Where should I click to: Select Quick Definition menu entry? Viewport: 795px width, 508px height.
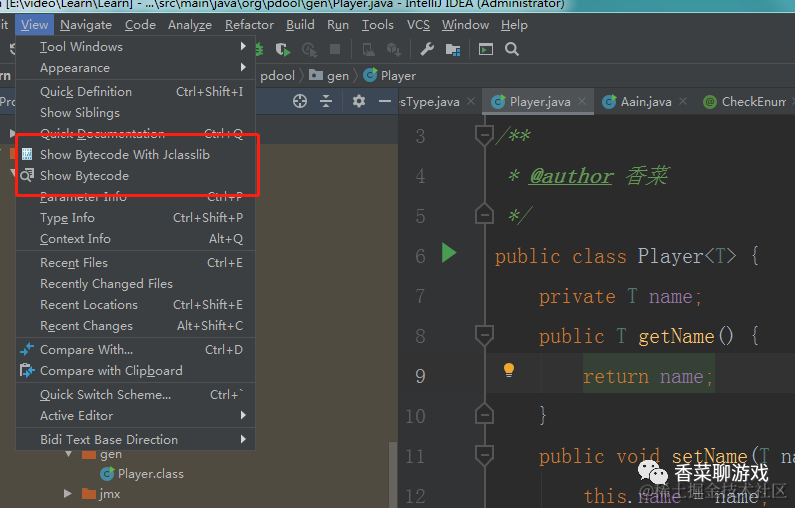135,92
